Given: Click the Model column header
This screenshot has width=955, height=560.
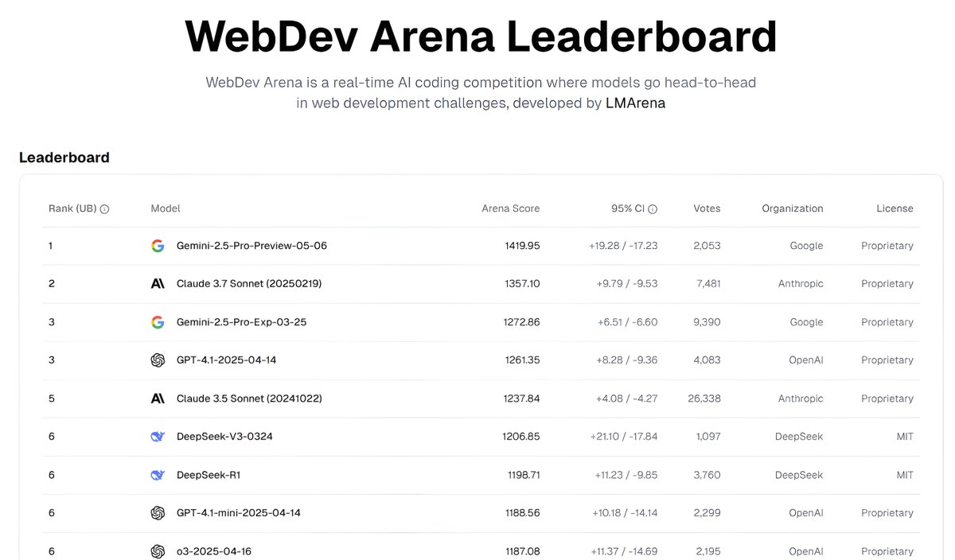Looking at the screenshot, I should [x=166, y=208].
